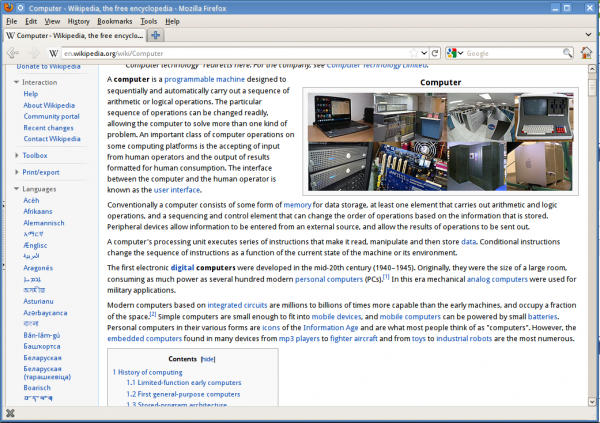The height and width of the screenshot is (423, 600).
Task: Reload the page with the refresh icon
Action: 435,53
